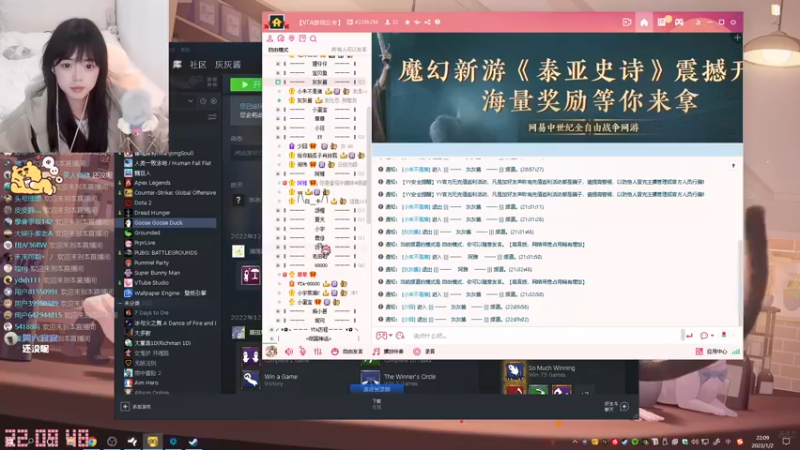Click the So Much Winning achievement icon
800x450 pixels.
point(514,371)
